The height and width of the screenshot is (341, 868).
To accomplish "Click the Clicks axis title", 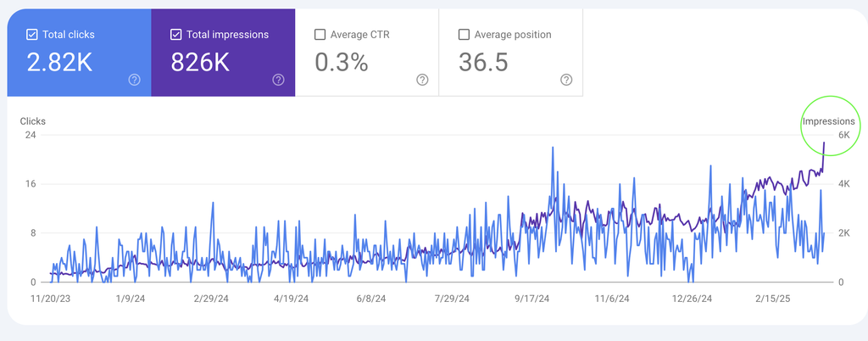I will tap(33, 121).
